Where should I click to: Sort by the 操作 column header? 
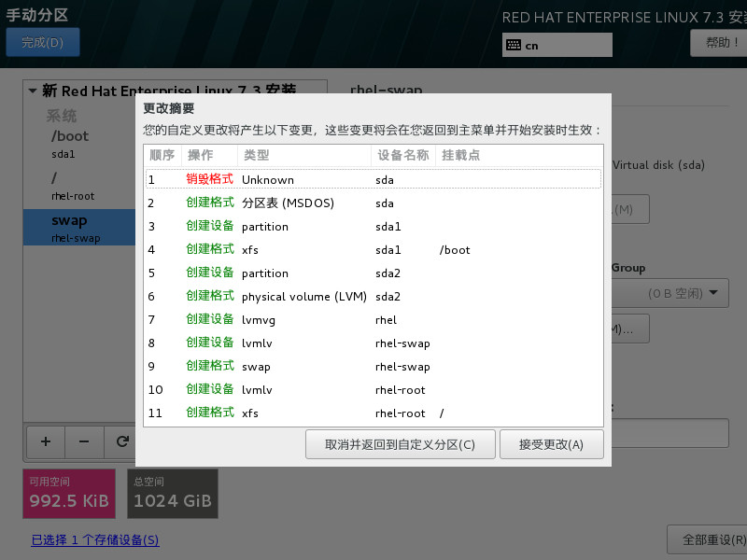pos(209,155)
